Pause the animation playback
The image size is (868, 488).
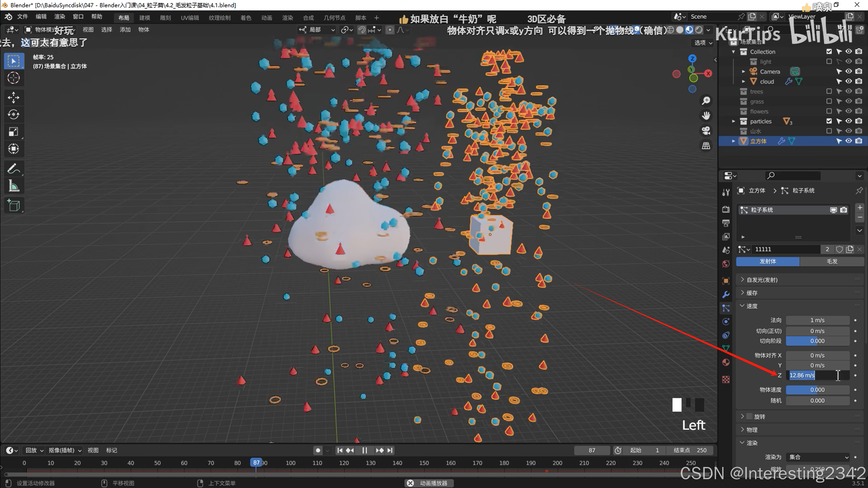click(365, 450)
